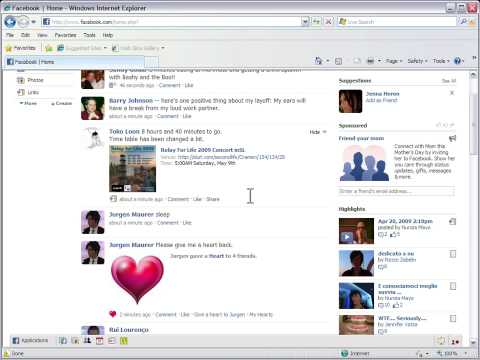Open Web Slice Gallery dropdown
Image resolution: width=480 pixels, height=360 pixels.
click(138, 48)
